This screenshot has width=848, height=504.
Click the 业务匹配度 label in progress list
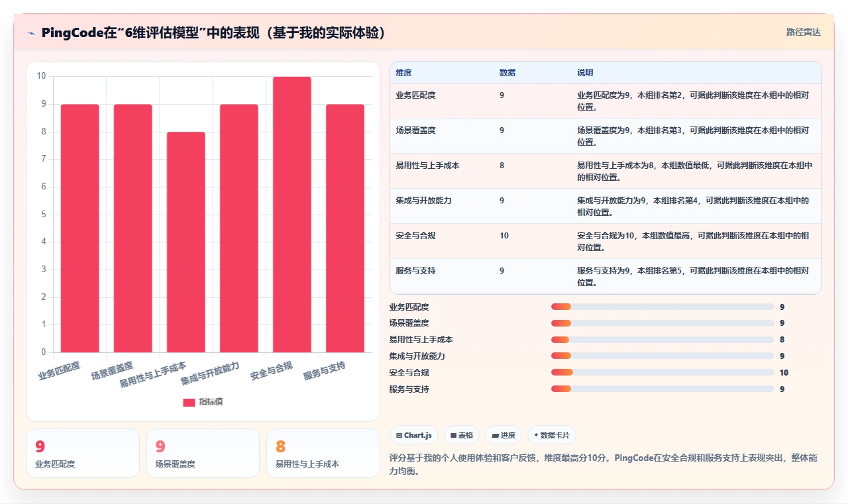[x=409, y=307]
